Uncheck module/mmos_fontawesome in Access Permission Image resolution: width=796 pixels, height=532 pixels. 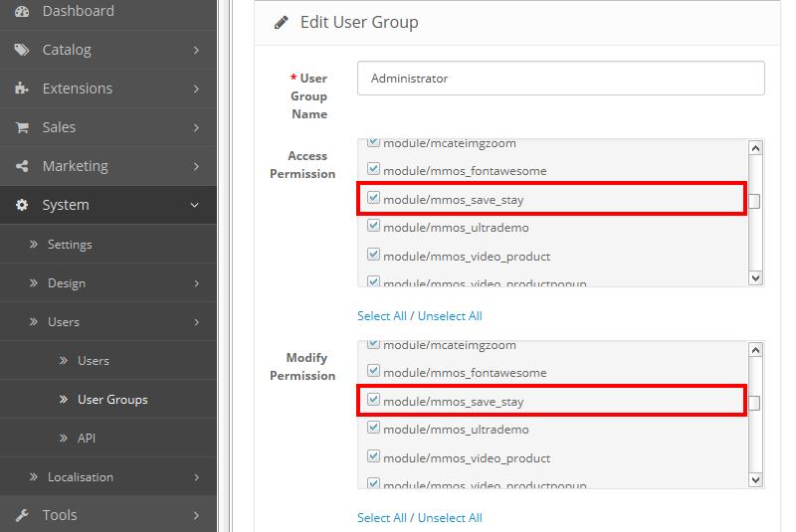pos(374,170)
